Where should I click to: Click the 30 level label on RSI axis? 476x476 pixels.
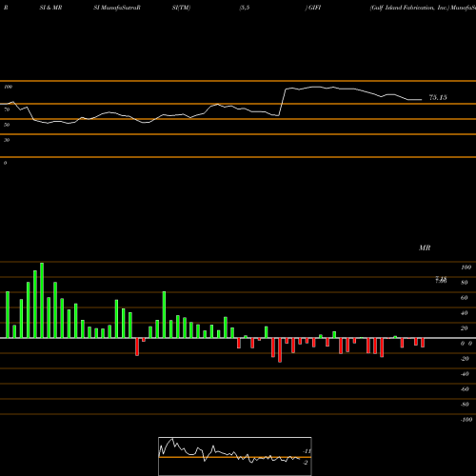7,140
